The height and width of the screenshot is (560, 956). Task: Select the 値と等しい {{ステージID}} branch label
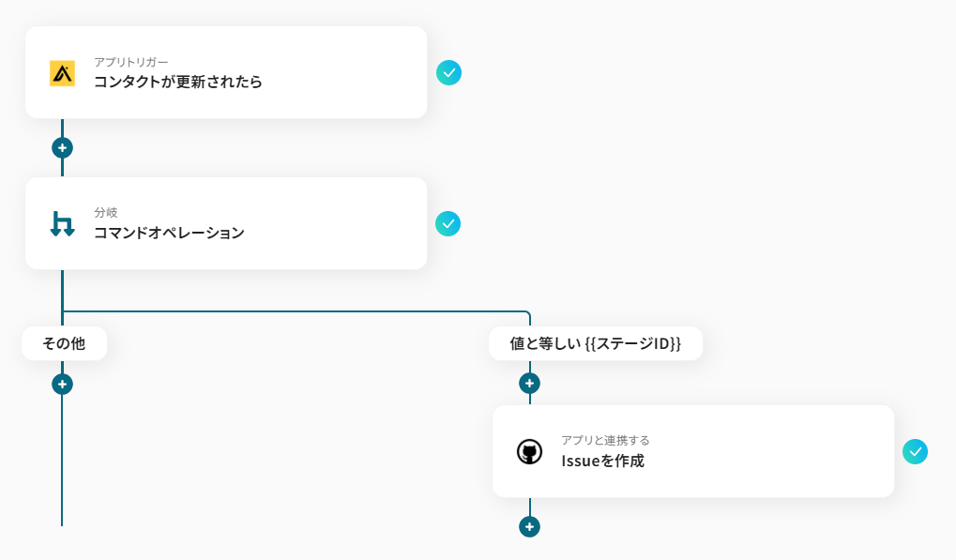pyautogui.click(x=595, y=343)
